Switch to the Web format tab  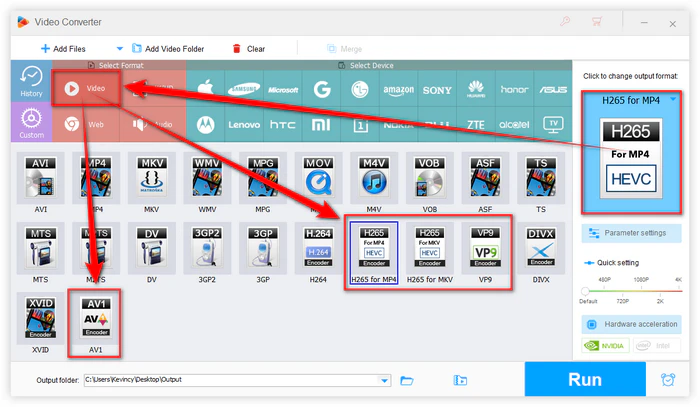86,124
